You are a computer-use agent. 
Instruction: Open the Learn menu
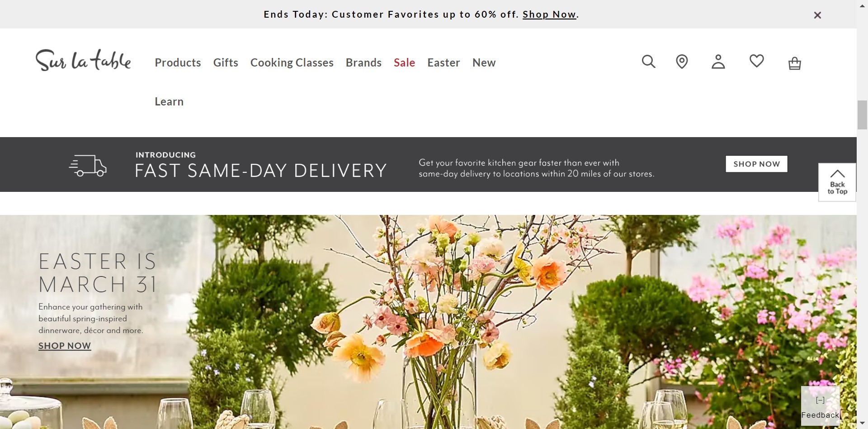pyautogui.click(x=169, y=101)
